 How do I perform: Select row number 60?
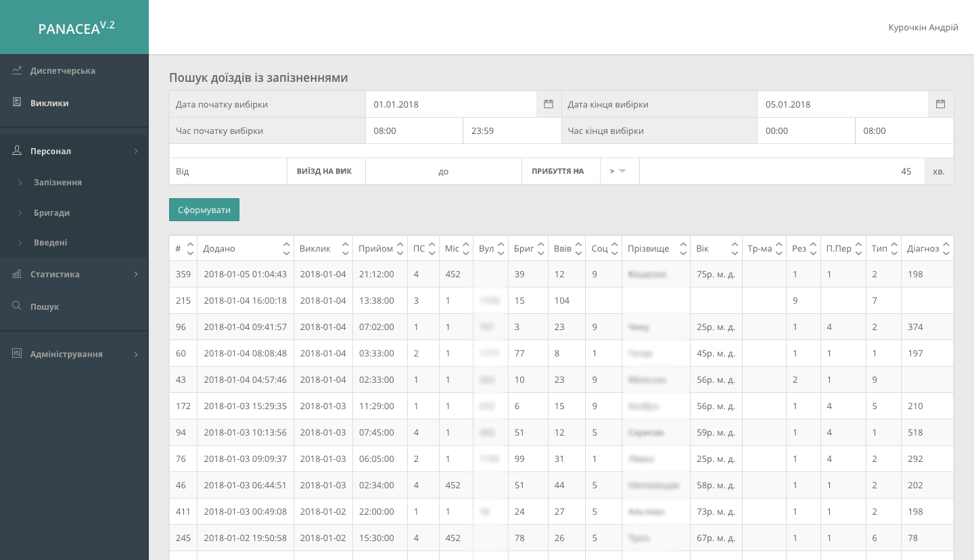(x=181, y=353)
